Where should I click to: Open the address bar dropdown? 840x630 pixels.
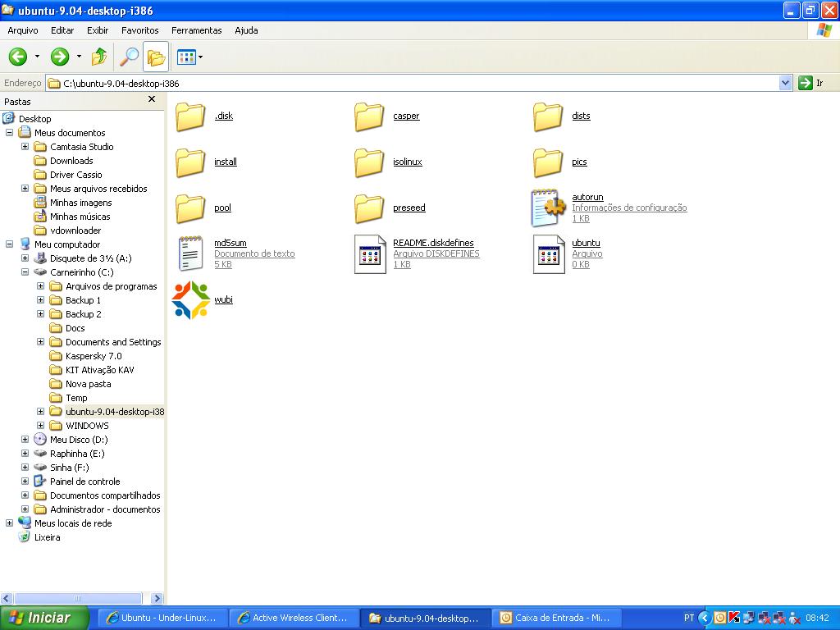785,83
